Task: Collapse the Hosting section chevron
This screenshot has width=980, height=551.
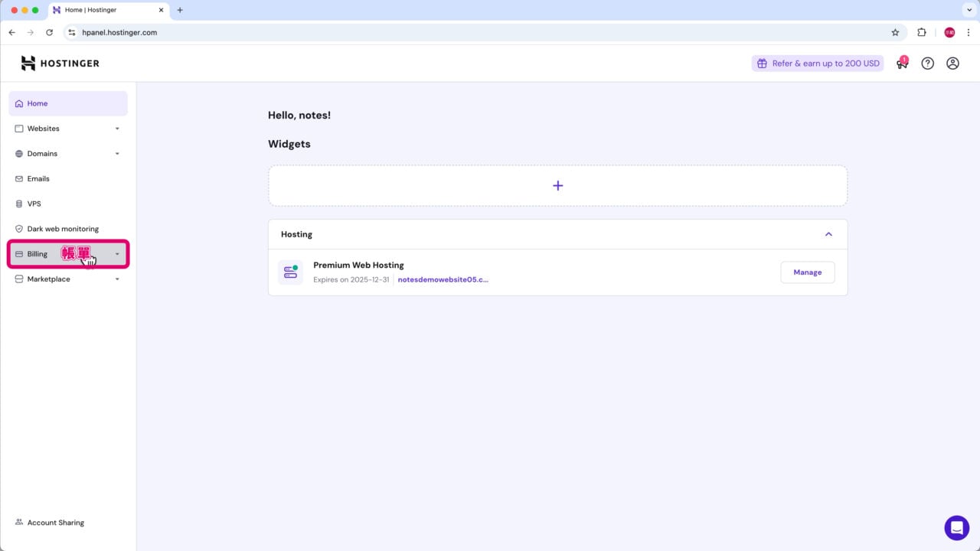Action: [828, 234]
